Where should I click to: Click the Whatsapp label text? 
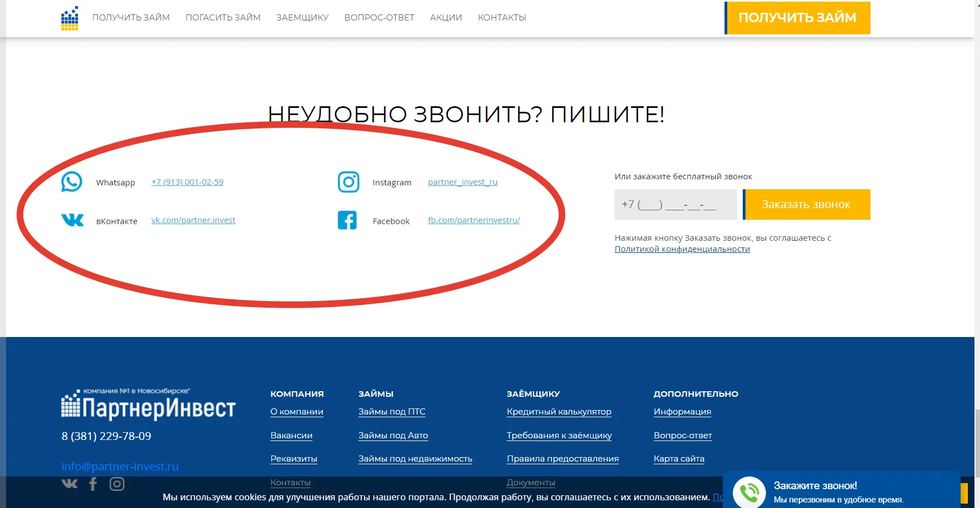116,183
